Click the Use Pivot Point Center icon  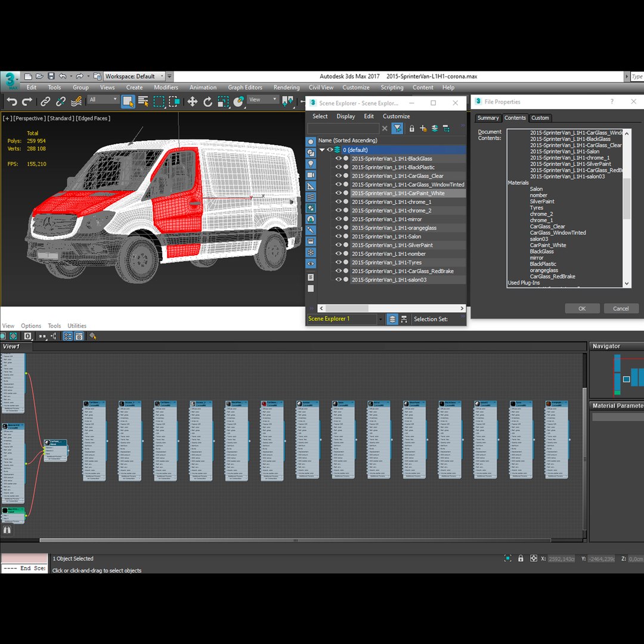click(287, 101)
